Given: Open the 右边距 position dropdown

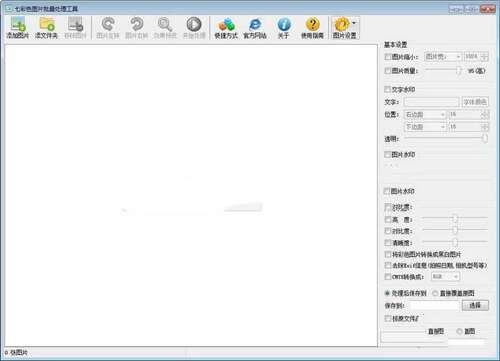Looking at the screenshot, I should 425,115.
